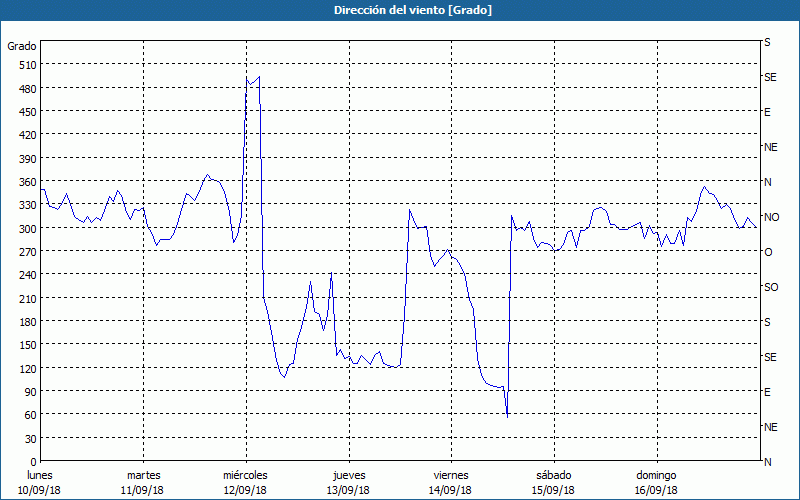
Task: Click the 270 value on the left axis
Action: [x=28, y=252]
